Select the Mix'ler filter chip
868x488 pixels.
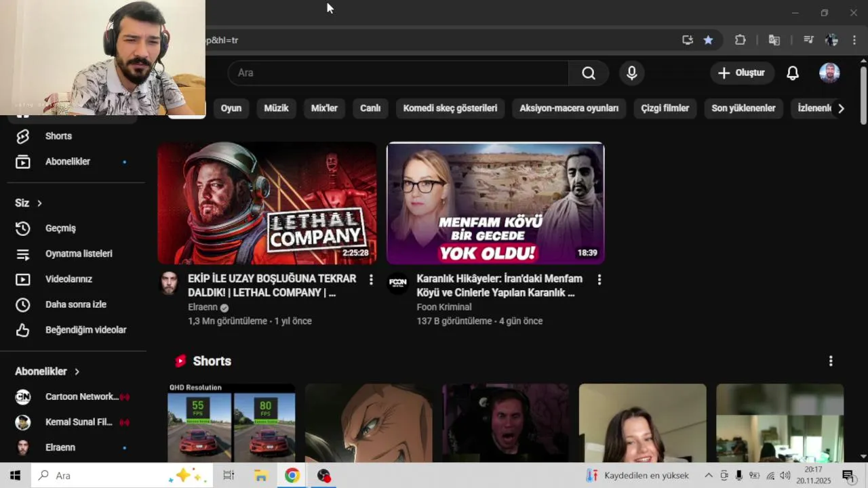pyautogui.click(x=324, y=108)
